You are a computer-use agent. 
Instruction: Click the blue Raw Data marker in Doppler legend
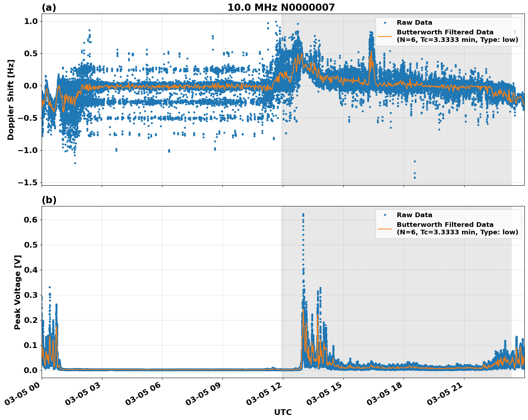385,23
